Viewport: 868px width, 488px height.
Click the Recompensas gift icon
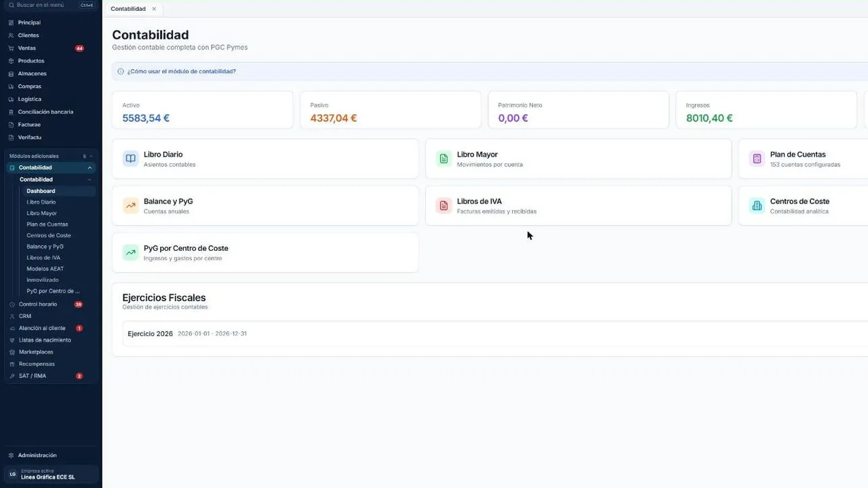12,364
